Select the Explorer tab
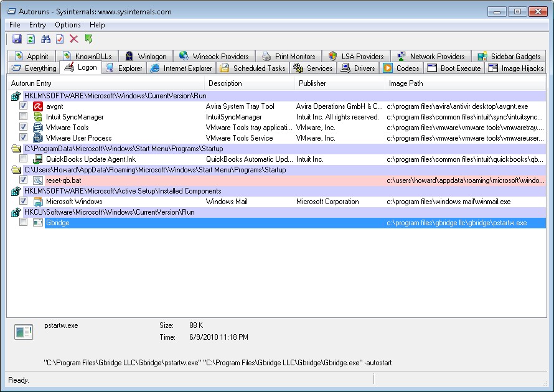 pos(124,68)
